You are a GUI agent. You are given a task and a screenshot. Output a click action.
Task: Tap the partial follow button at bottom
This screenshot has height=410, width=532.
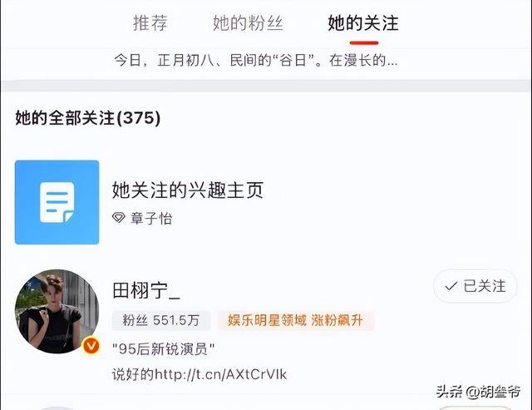[475, 408]
